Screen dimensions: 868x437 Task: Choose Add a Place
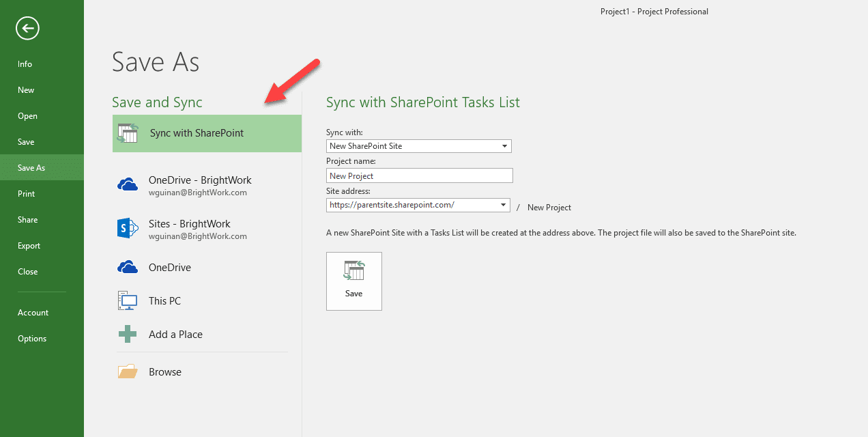(207, 334)
